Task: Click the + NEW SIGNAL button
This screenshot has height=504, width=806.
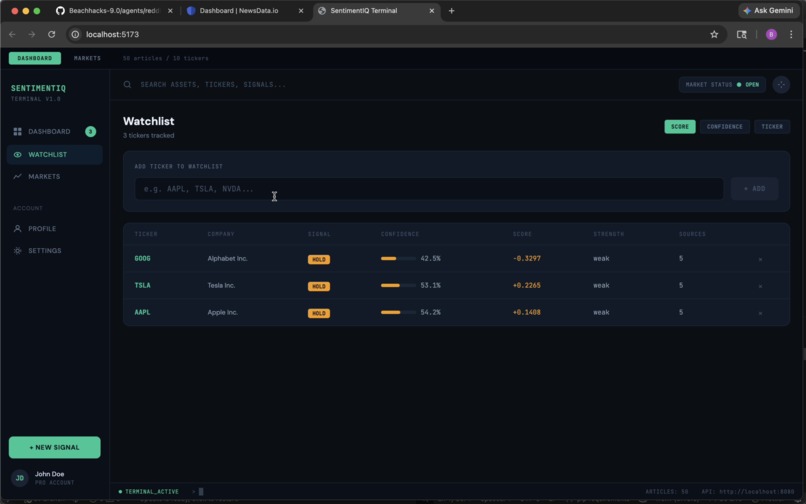Action: click(x=54, y=447)
